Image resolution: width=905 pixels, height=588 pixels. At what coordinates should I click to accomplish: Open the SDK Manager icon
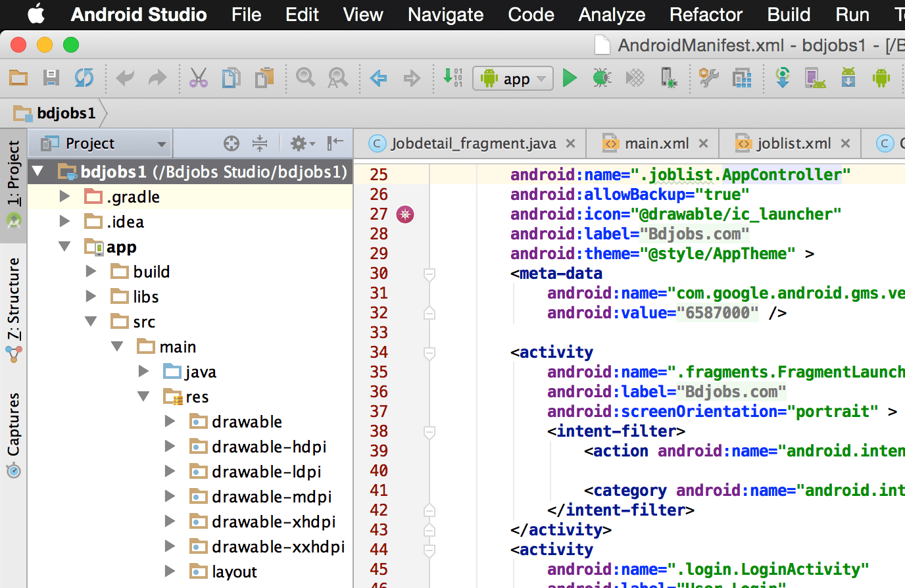click(848, 78)
